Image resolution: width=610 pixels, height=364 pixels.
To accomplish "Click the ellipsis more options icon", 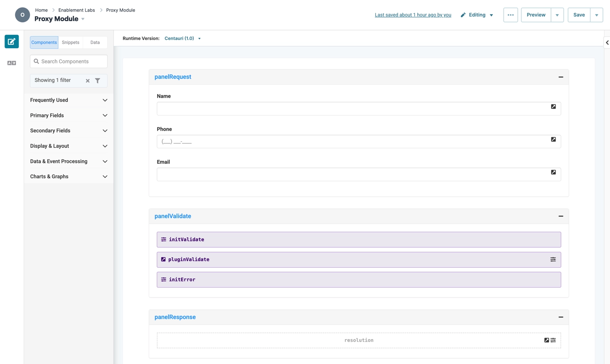I will point(510,15).
